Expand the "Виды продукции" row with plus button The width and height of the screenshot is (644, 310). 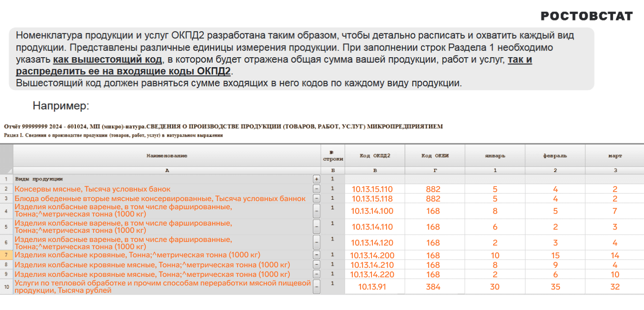click(317, 179)
